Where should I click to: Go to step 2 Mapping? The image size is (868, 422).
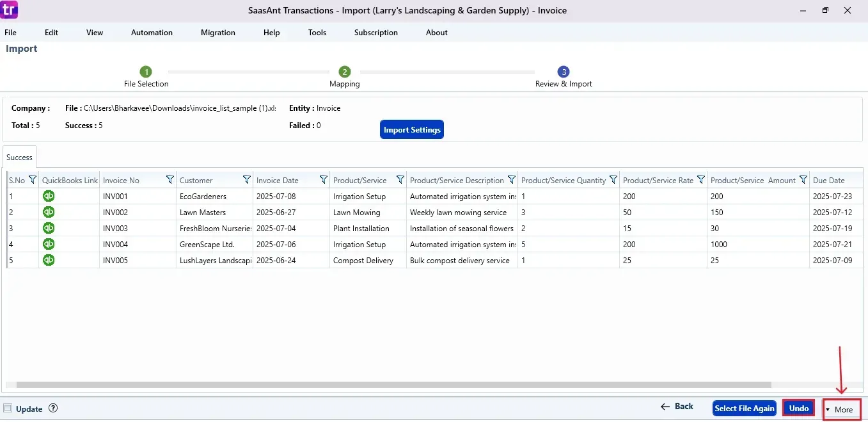(x=345, y=72)
